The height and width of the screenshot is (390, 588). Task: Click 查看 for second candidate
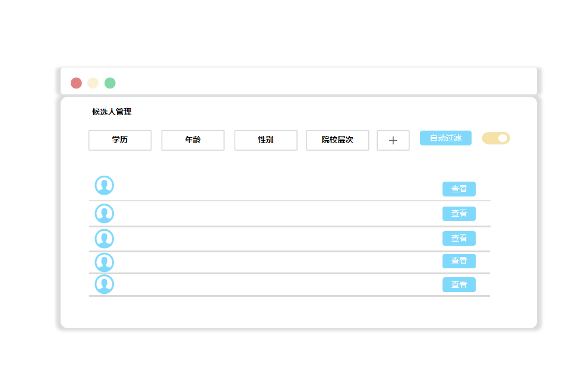click(459, 214)
